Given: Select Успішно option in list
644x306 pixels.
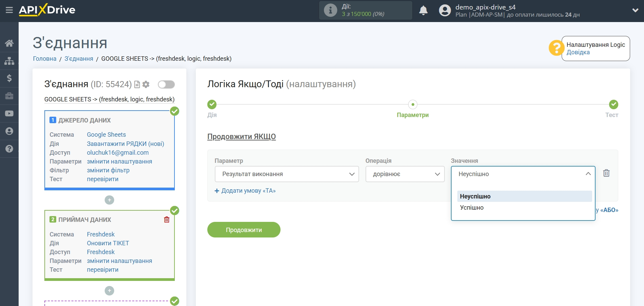Looking at the screenshot, I should (524, 208).
